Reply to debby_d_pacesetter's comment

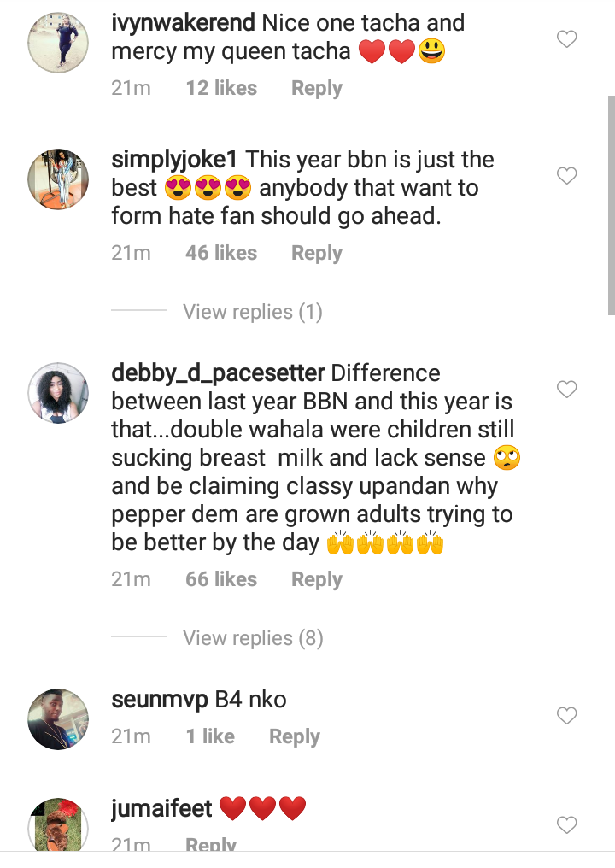click(x=316, y=579)
